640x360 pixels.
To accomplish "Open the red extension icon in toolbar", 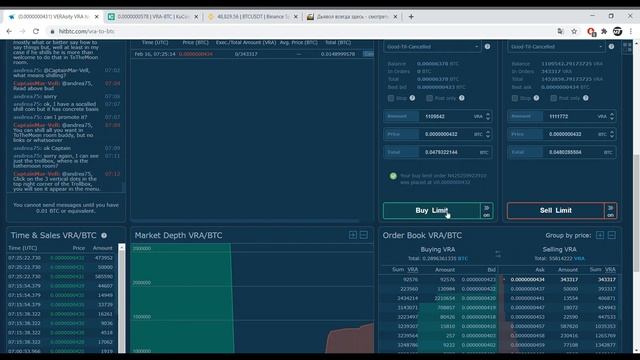I will [x=591, y=31].
